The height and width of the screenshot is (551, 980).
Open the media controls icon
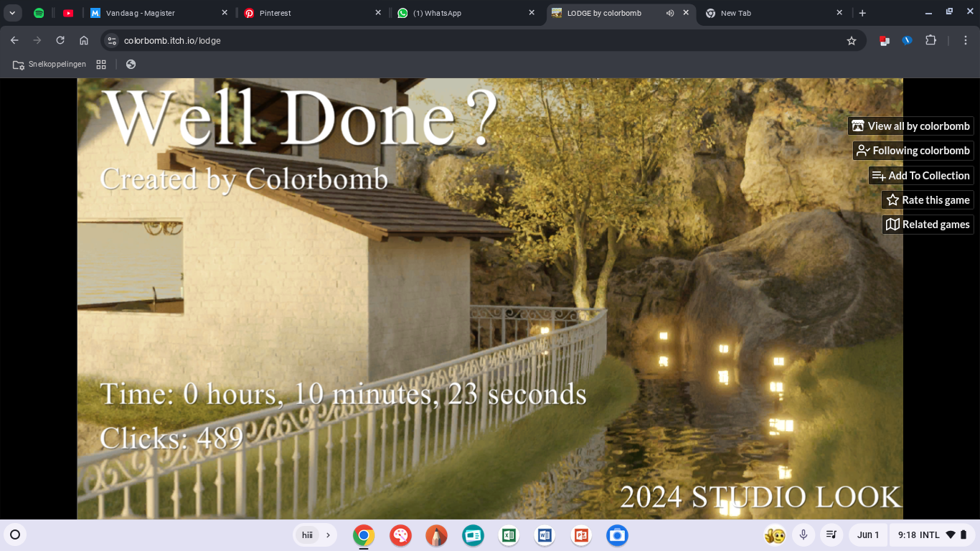(x=831, y=535)
